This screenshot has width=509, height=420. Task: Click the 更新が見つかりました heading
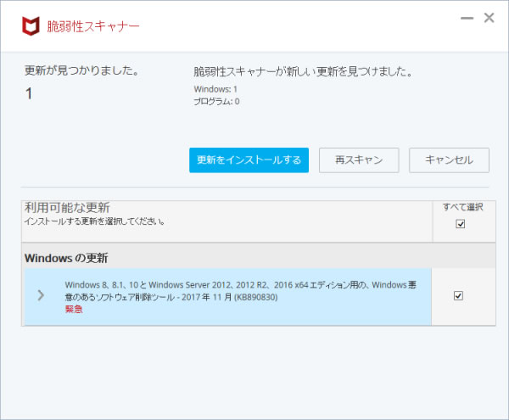click(81, 70)
